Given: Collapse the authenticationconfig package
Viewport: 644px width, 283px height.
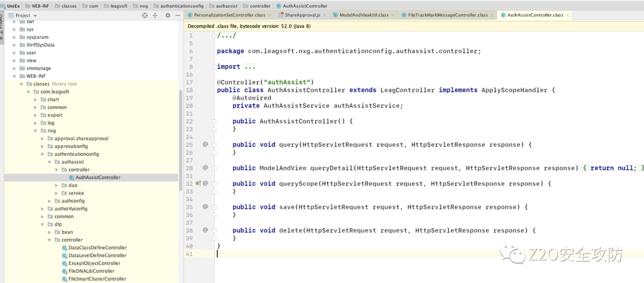Looking at the screenshot, I should 43,154.
